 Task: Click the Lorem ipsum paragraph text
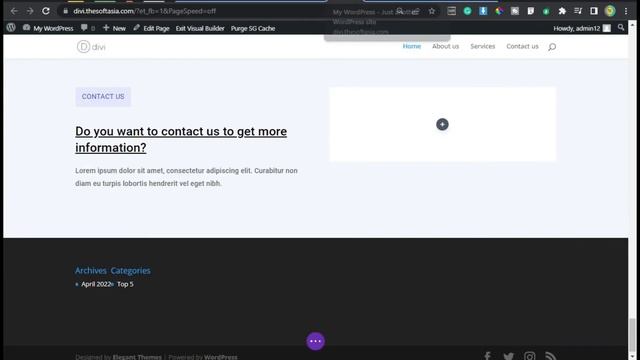coord(186,177)
